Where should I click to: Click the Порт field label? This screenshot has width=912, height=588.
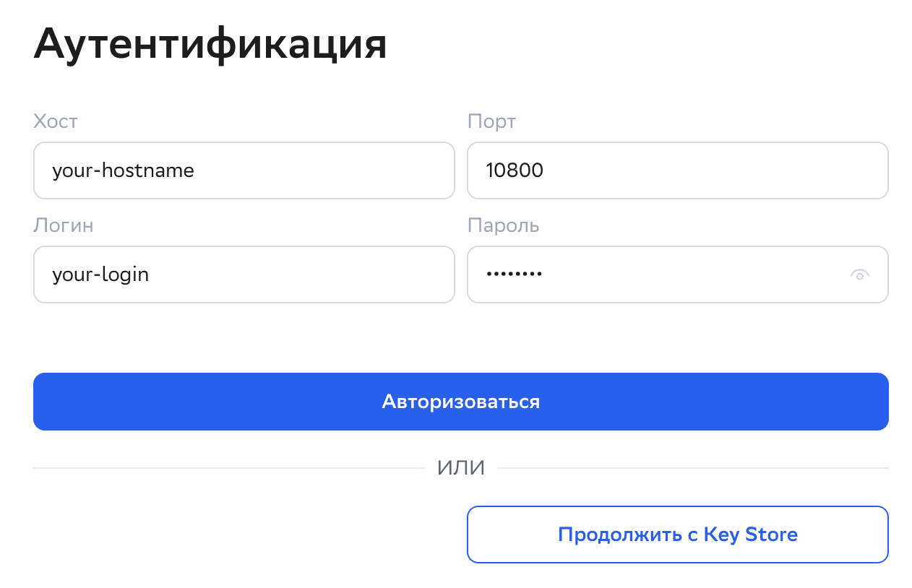pyautogui.click(x=492, y=121)
